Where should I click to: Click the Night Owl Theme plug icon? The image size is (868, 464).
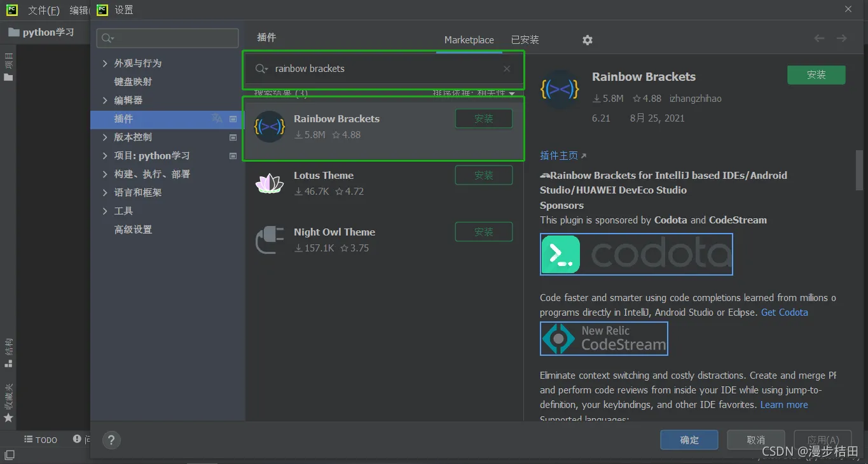click(269, 240)
